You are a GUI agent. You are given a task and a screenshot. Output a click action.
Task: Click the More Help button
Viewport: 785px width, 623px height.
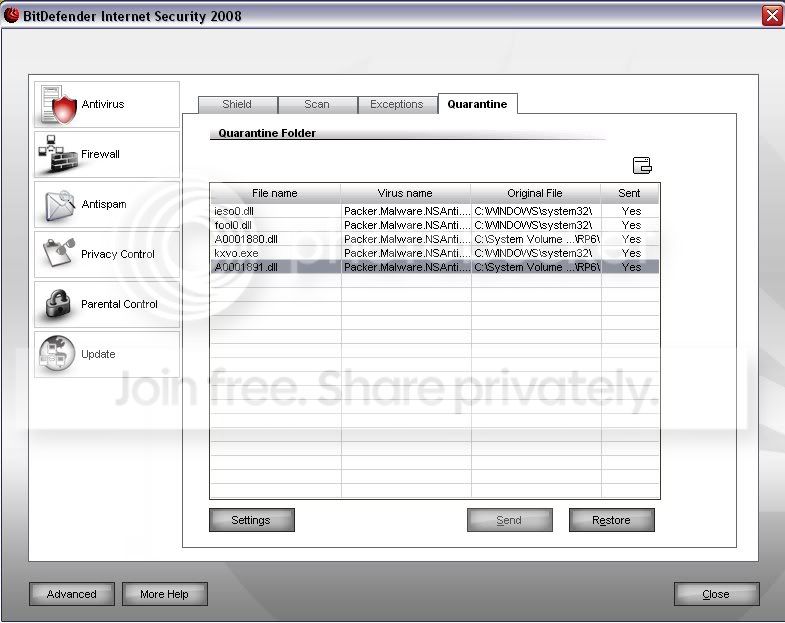[164, 594]
